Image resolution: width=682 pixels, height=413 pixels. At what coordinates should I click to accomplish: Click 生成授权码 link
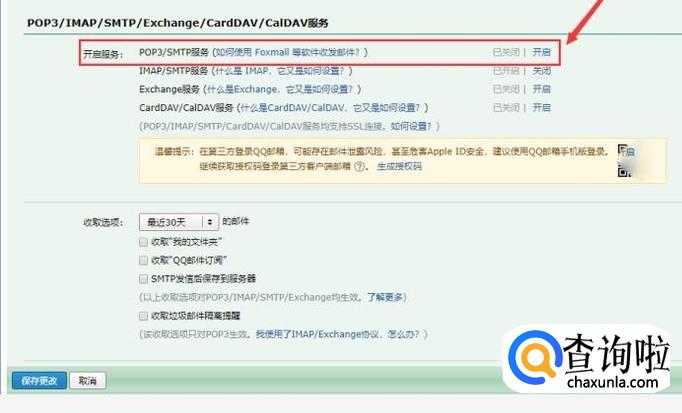[x=399, y=166]
